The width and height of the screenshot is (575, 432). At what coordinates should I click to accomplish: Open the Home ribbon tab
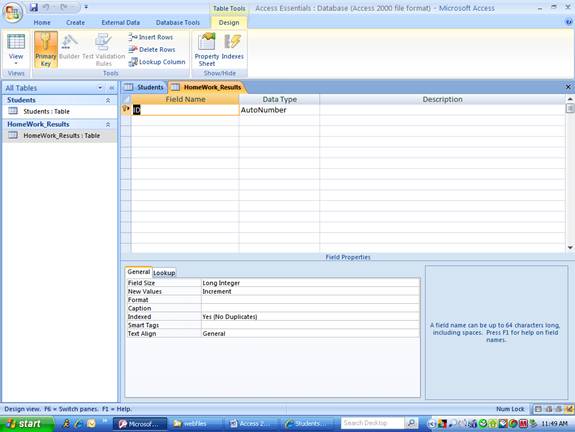(x=42, y=23)
